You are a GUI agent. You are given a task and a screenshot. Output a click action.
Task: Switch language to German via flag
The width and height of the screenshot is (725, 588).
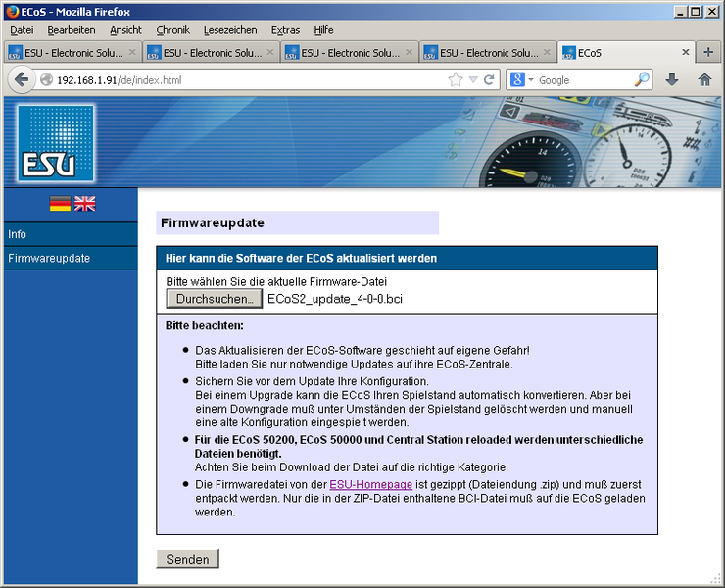click(60, 204)
